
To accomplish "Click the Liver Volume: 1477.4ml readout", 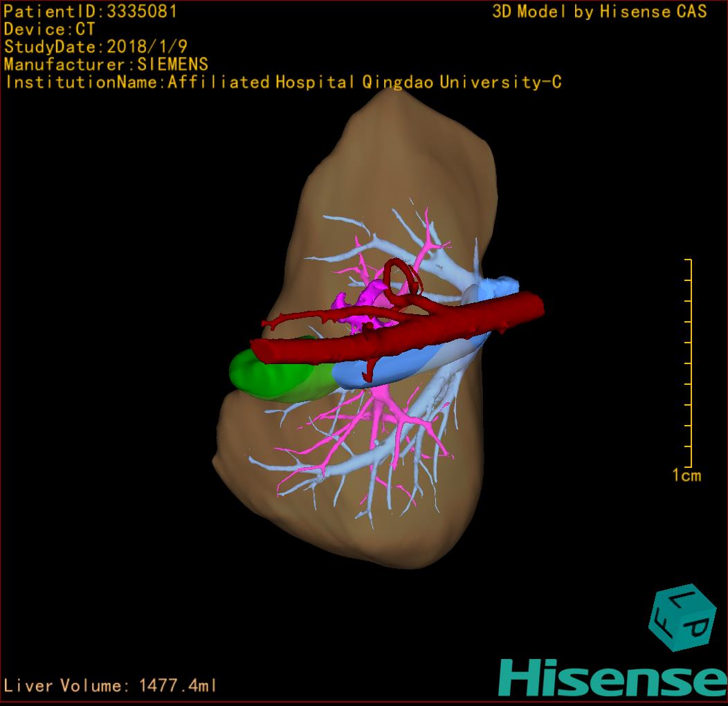I will click(x=111, y=686).
